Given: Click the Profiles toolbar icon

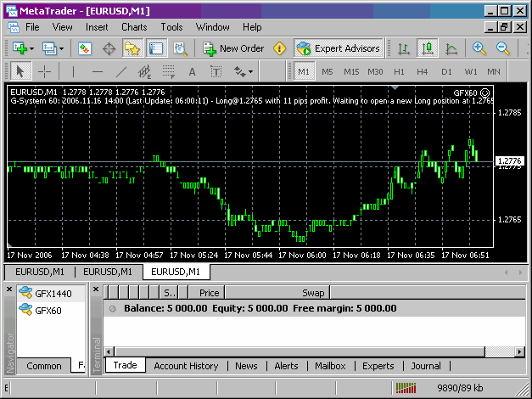Looking at the screenshot, I should pos(49,48).
